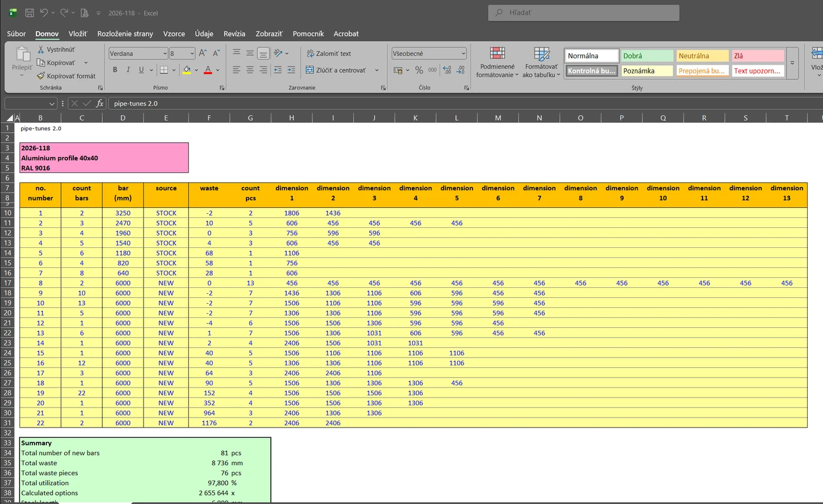
Task: Apply the Zlá cell style
Action: pos(758,56)
